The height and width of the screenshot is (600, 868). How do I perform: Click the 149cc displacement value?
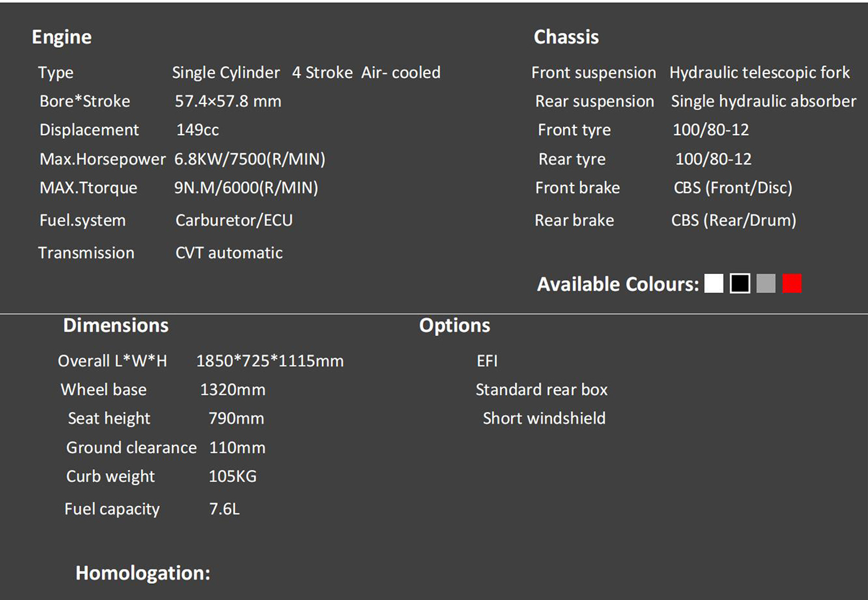[x=198, y=130]
